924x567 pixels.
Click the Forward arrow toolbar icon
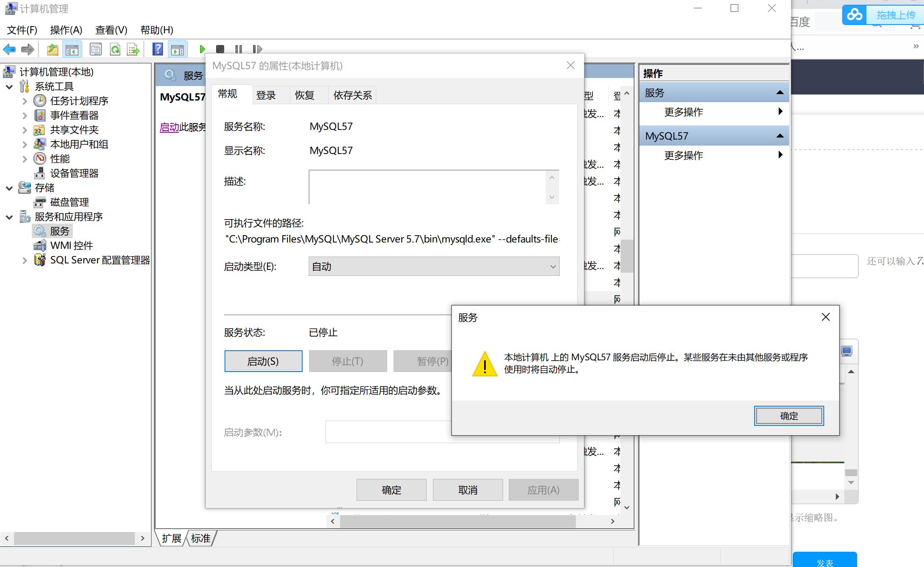pyautogui.click(x=27, y=49)
